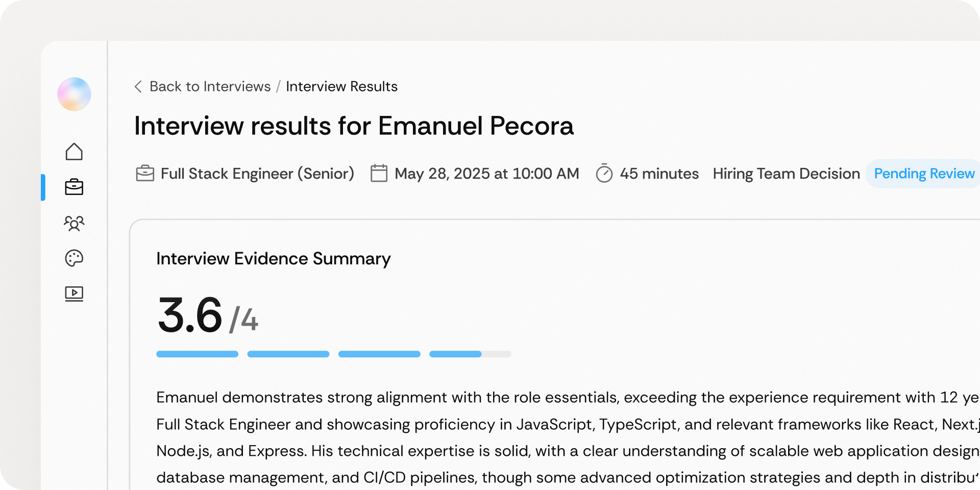Click the 3.6 score value
Screen dimensions: 980x490
click(x=190, y=315)
